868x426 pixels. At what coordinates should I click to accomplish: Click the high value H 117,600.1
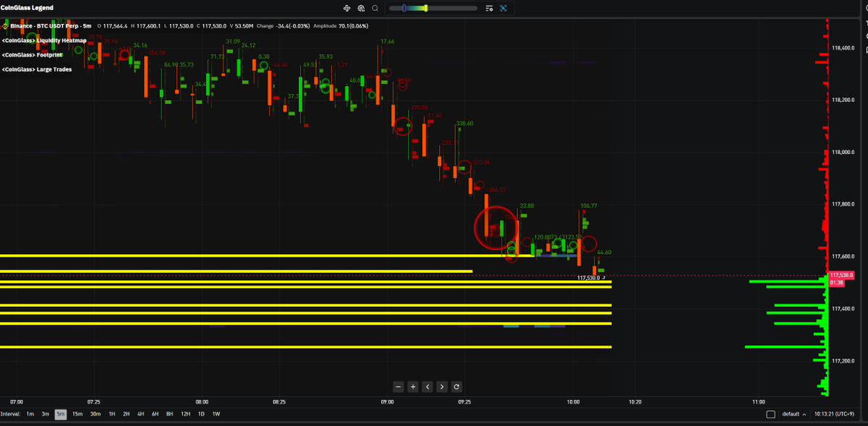(x=145, y=26)
